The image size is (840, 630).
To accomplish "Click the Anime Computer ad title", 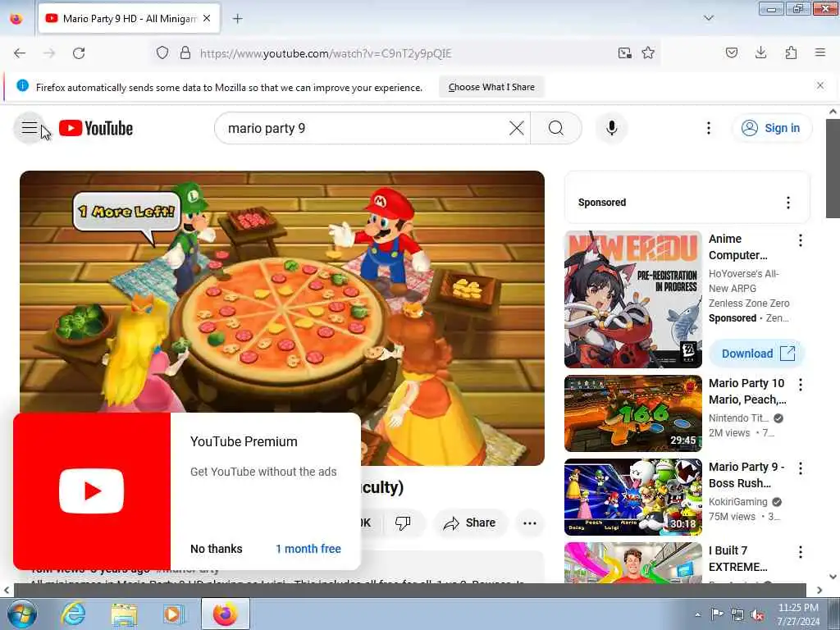I will click(737, 247).
